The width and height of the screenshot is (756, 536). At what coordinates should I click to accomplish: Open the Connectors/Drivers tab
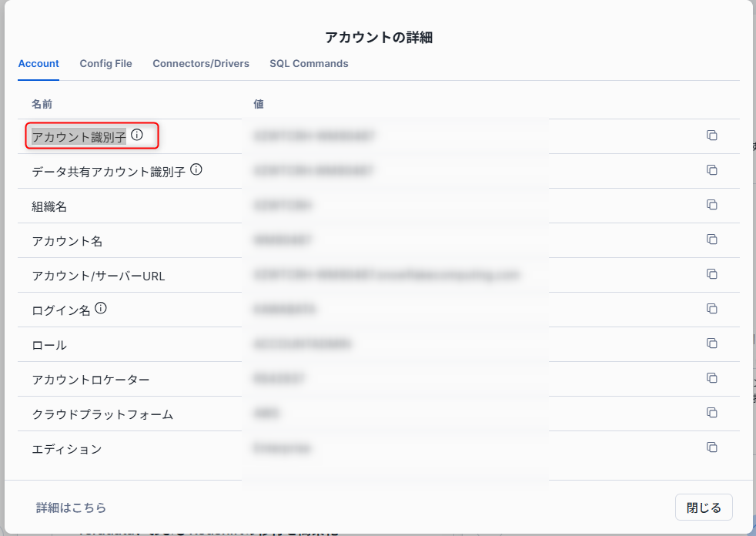(201, 64)
